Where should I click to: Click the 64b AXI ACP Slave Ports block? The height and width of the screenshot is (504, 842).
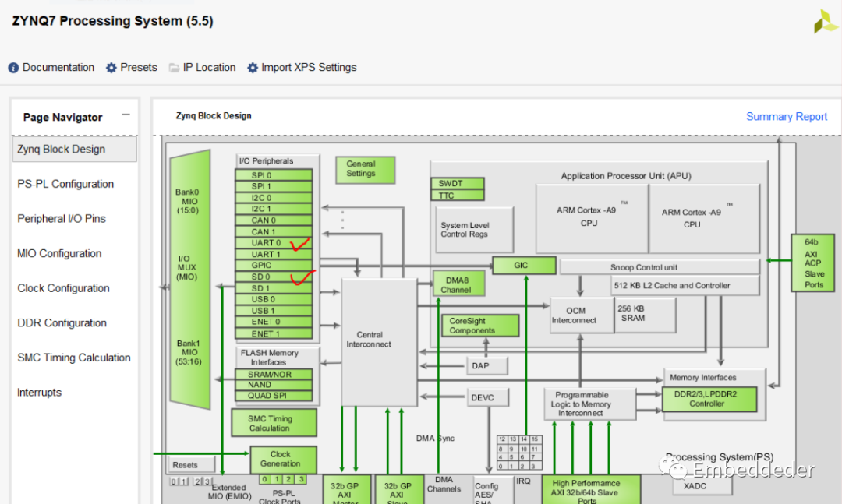(812, 263)
